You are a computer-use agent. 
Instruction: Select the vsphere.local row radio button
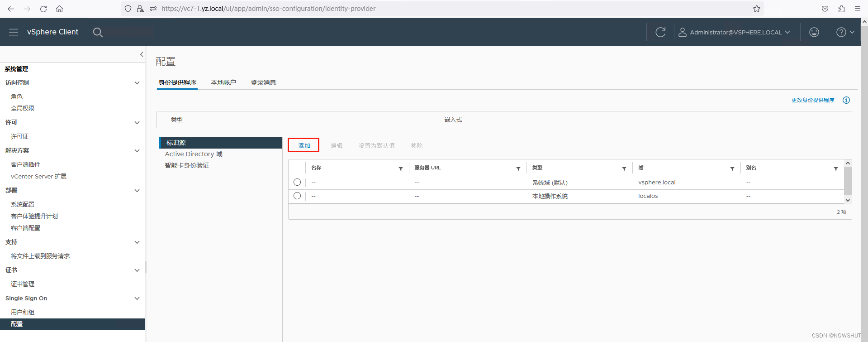coord(297,182)
